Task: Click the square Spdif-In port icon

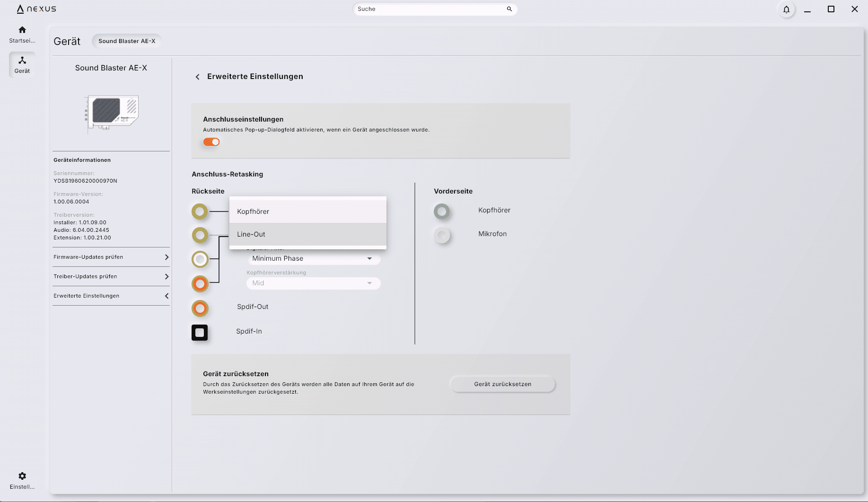Action: (x=200, y=333)
